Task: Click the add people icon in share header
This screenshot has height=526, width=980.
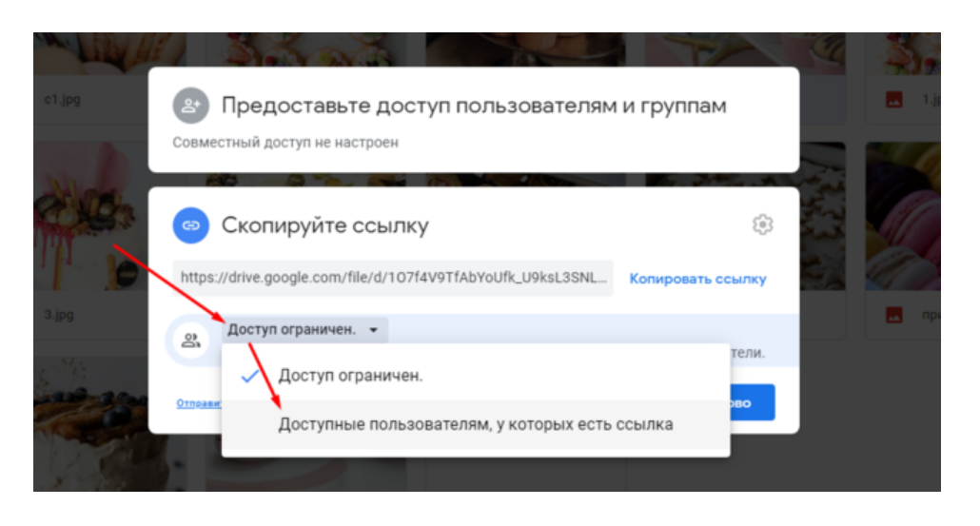Action: coord(190,106)
